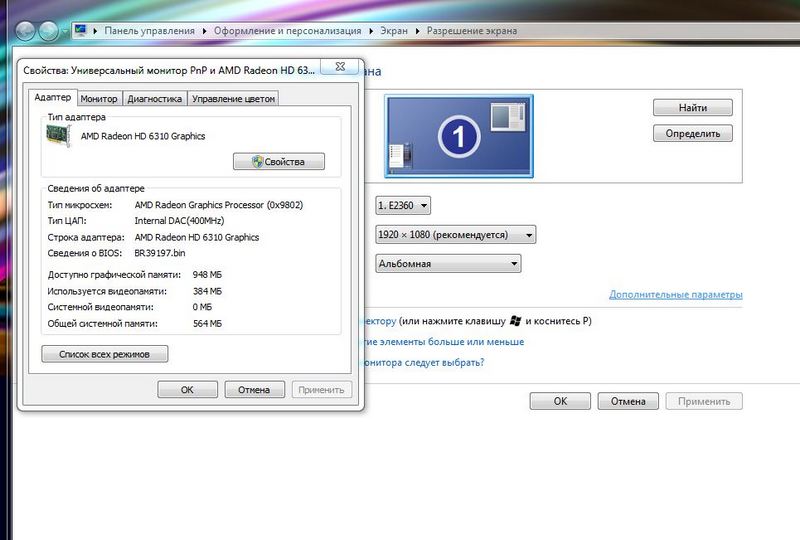800x540 pixels.
Task: Select the monitor 1 display thumbnail
Action: pyautogui.click(x=459, y=137)
